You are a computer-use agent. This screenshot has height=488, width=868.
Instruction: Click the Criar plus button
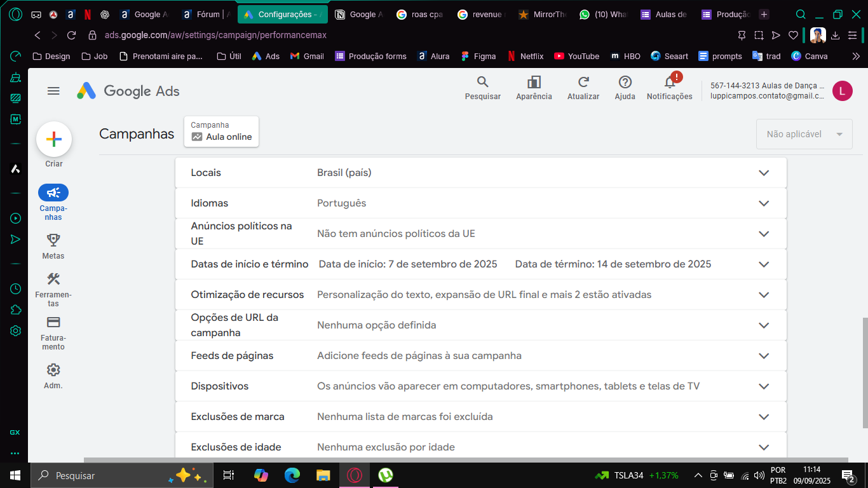54,139
